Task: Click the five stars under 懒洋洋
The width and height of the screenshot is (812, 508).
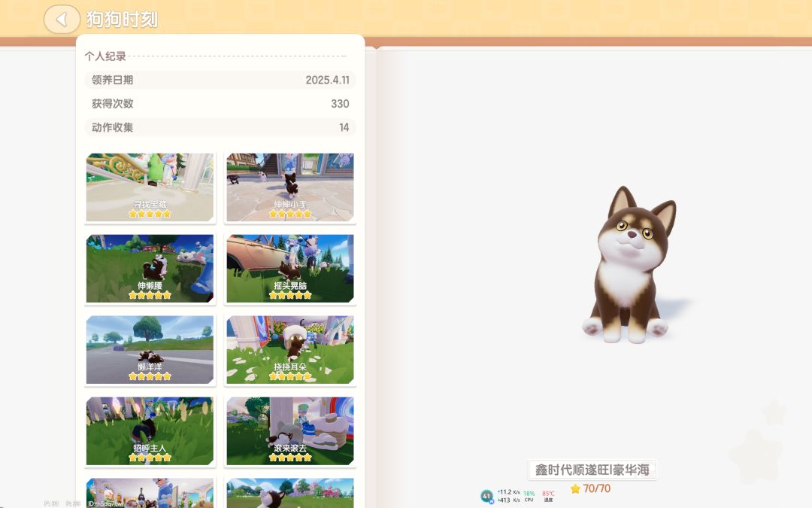Action: [x=150, y=376]
